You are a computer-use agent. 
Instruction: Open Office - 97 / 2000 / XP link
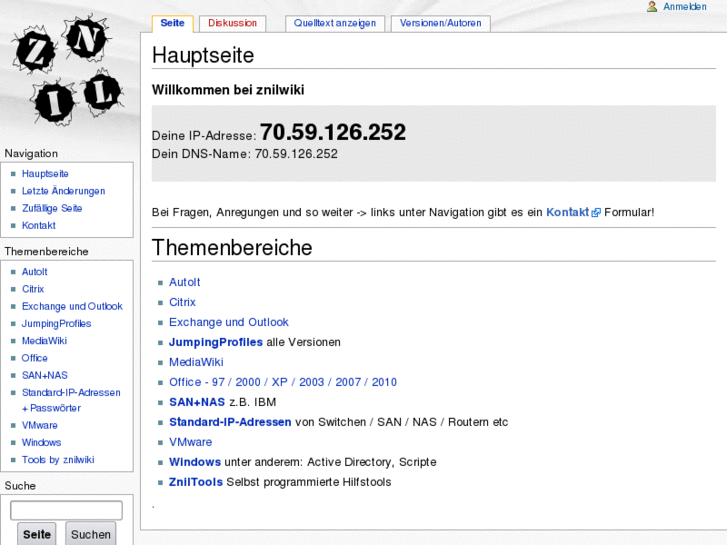click(283, 382)
